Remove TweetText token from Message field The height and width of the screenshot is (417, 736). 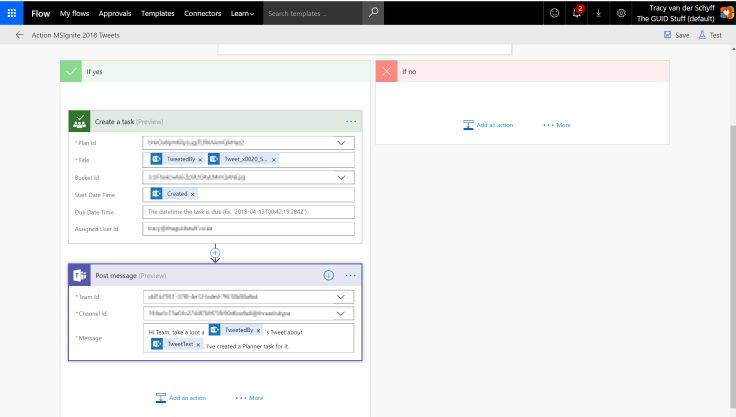coord(199,344)
